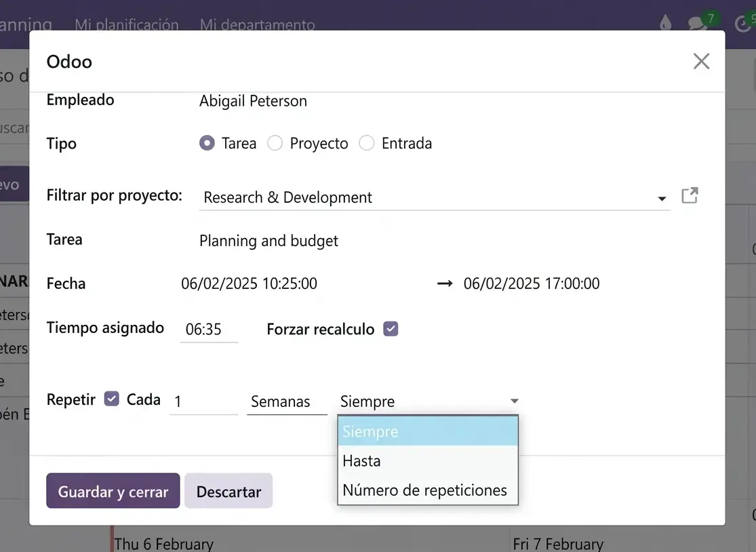Disable the Repetir checkbox
Image resolution: width=756 pixels, height=552 pixels.
pos(111,399)
